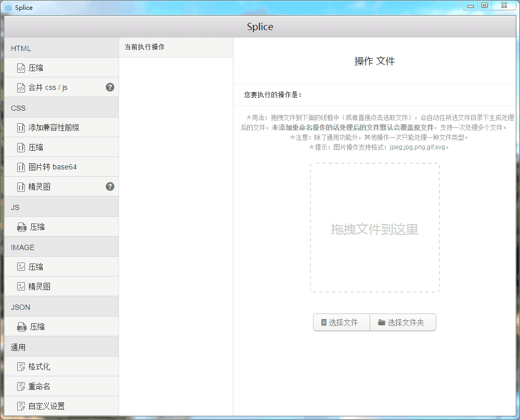
Task: Select 重命名 operation
Action: pyautogui.click(x=62, y=386)
